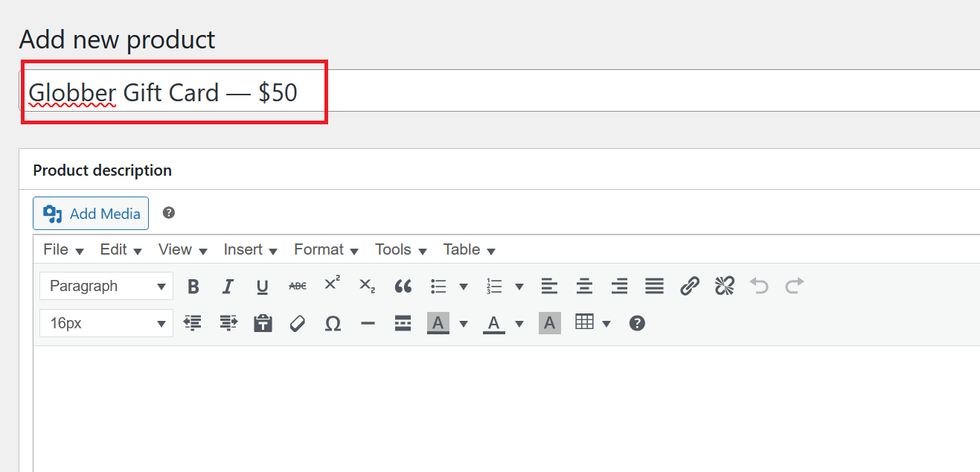Toggle italic formatting

point(228,286)
